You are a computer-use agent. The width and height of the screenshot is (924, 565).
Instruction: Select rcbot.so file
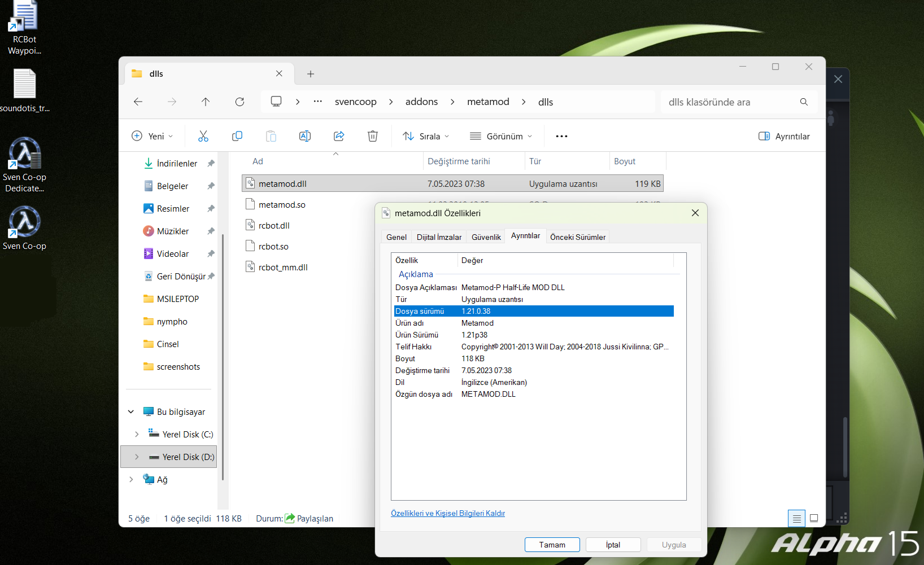[x=273, y=246]
